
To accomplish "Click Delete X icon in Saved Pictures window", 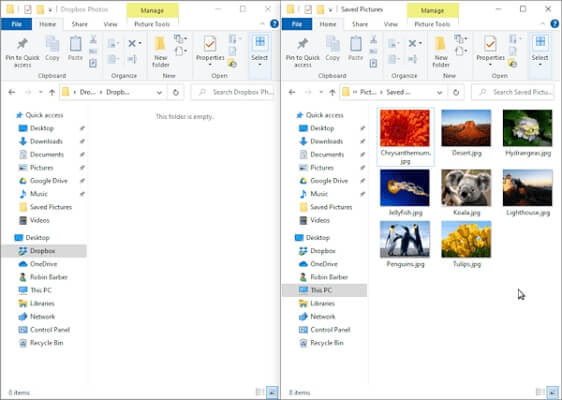I will (x=412, y=43).
